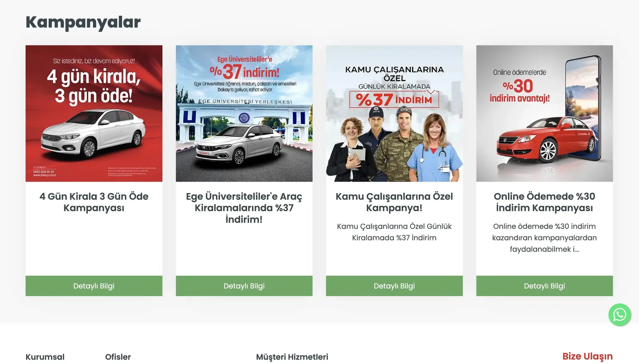Open Kamu Çalışanlarına Özel Kampanya title
Viewport: 639px width, 364px height.
point(394,202)
